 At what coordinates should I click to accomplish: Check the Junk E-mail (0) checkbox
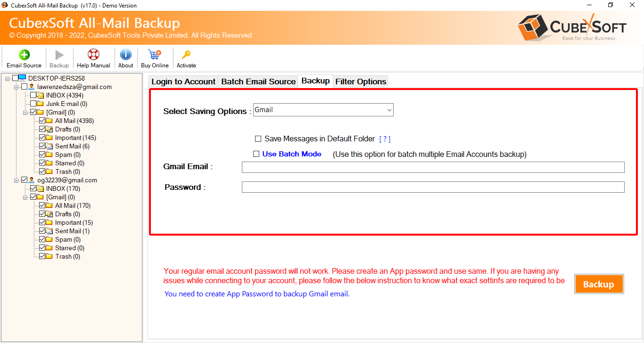pyautogui.click(x=33, y=104)
